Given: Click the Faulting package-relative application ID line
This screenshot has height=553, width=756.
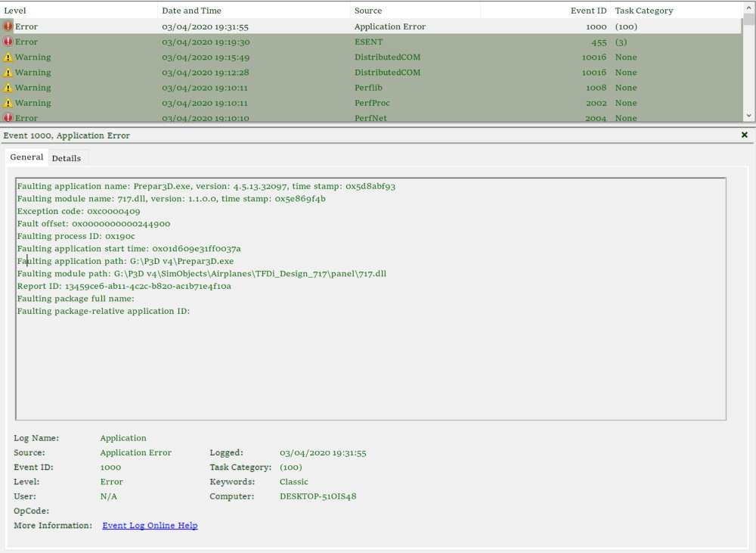Looking at the screenshot, I should coord(103,311).
